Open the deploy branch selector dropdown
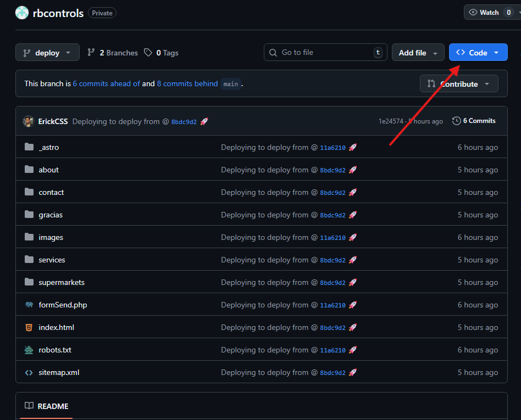The image size is (521, 420). (x=47, y=53)
